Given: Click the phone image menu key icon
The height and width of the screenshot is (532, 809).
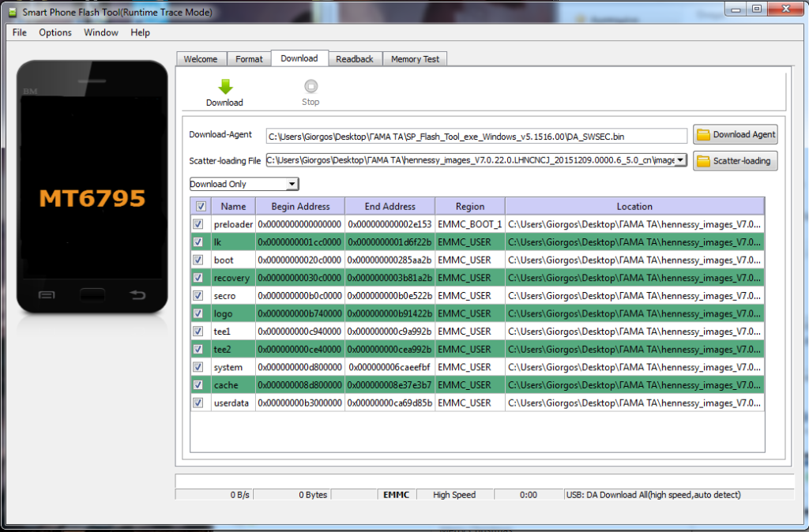Looking at the screenshot, I should [x=47, y=295].
